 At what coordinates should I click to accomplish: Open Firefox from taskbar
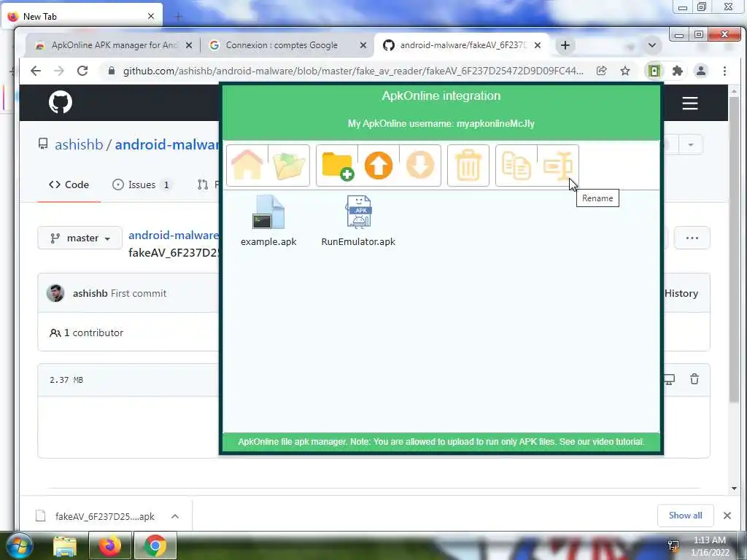pyautogui.click(x=109, y=545)
